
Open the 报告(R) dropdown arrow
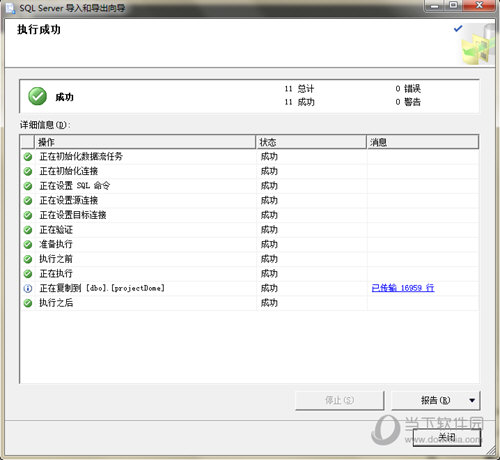click(x=472, y=400)
